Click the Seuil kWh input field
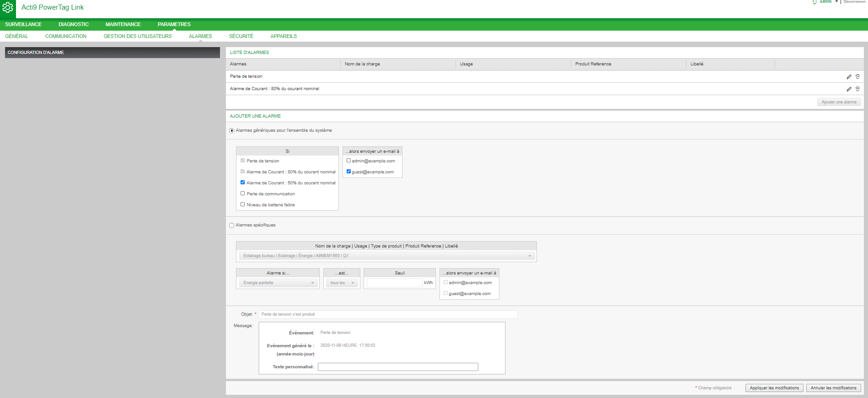The width and height of the screenshot is (868, 398). pos(395,283)
